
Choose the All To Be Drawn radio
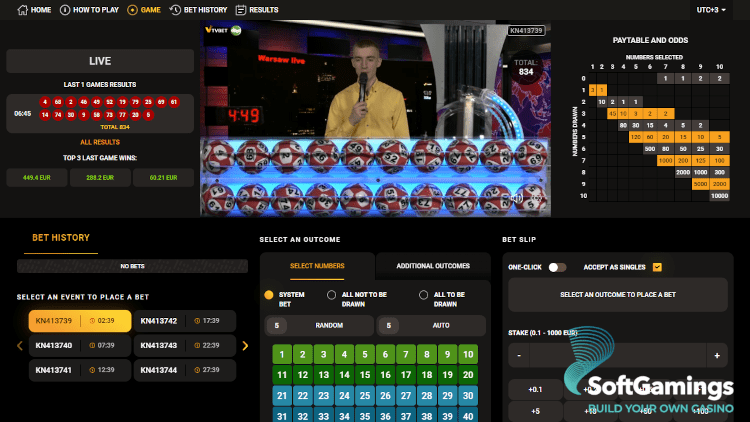424,295
